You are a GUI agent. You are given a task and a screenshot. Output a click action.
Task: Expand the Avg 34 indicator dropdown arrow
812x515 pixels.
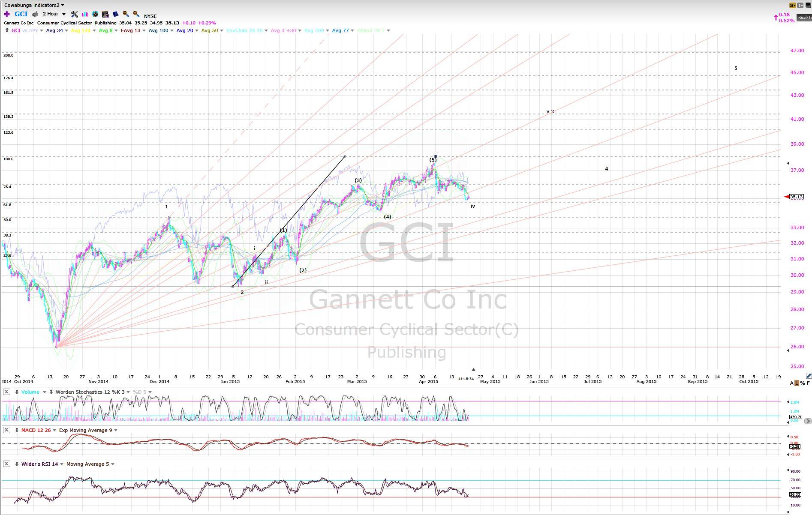click(66, 30)
